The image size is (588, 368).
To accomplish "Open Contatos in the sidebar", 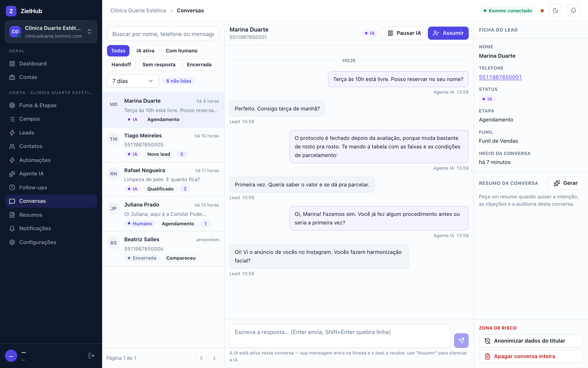I will (51, 146).
